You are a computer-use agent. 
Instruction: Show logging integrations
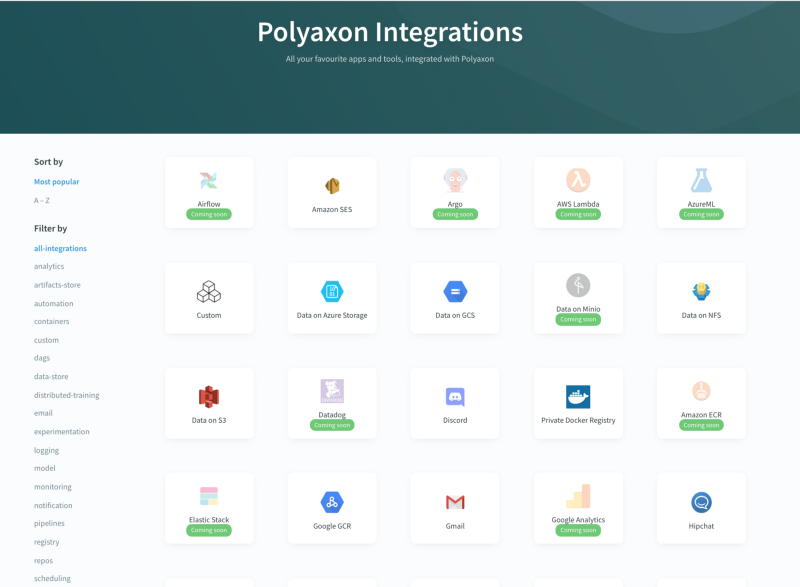tap(46, 450)
